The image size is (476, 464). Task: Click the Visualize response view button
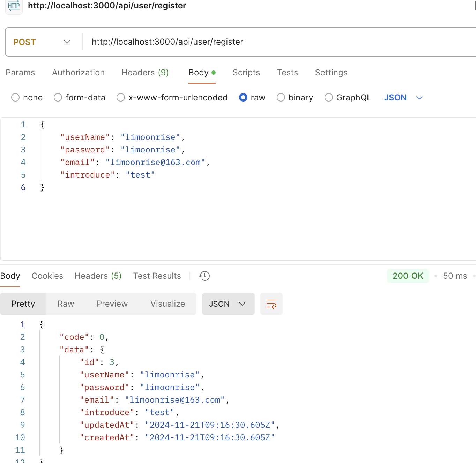[168, 304]
